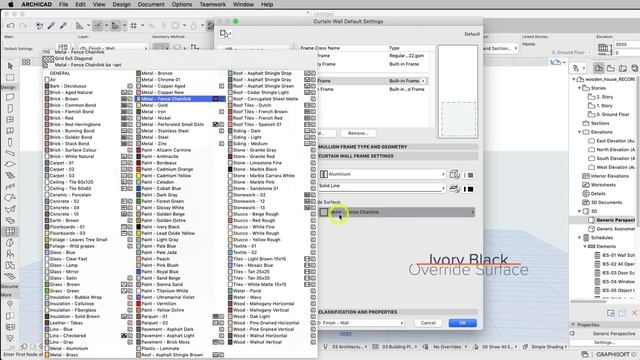This screenshot has width=640, height=360.
Task: Open the Aluminium building material dropdown
Action: [382, 174]
